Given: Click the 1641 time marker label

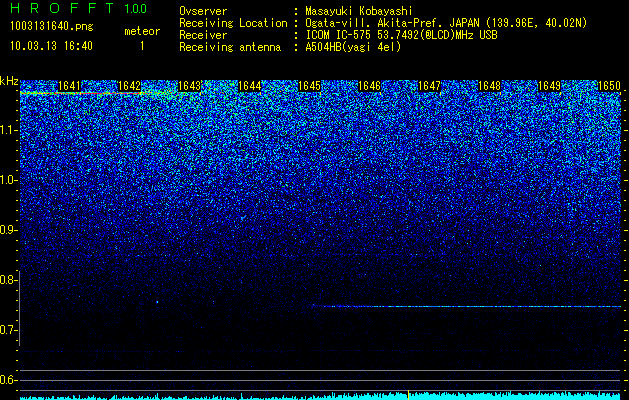Looking at the screenshot, I should (x=69, y=86).
